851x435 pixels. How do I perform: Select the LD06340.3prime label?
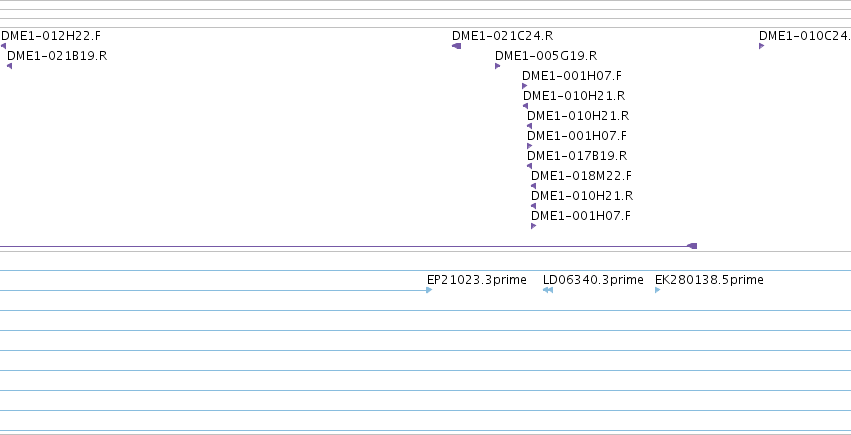point(593,280)
